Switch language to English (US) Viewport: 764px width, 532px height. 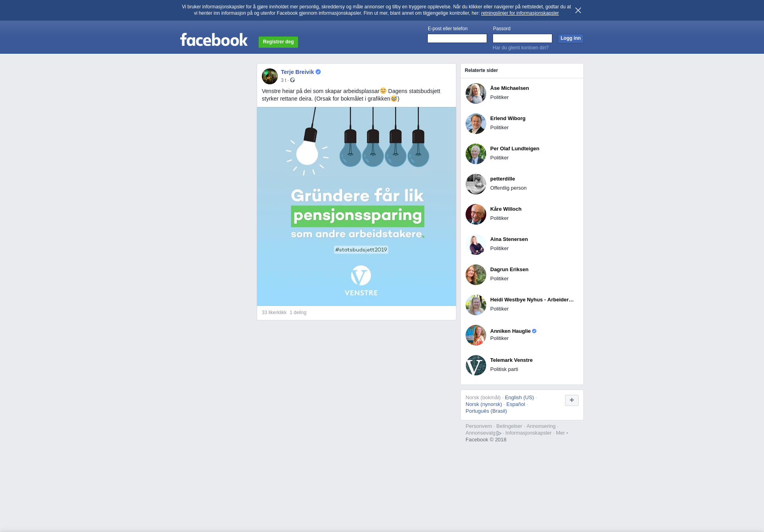point(519,398)
